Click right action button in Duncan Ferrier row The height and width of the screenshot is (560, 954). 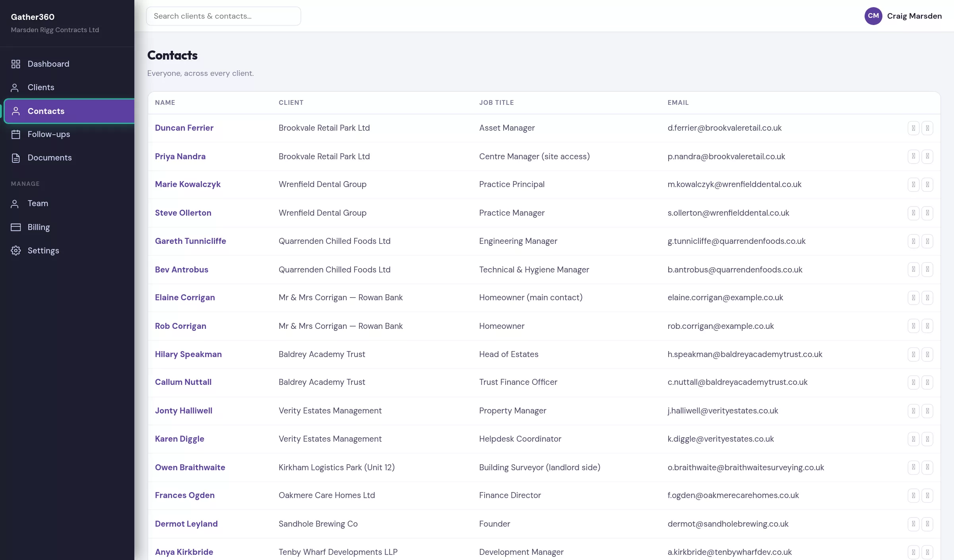(927, 128)
